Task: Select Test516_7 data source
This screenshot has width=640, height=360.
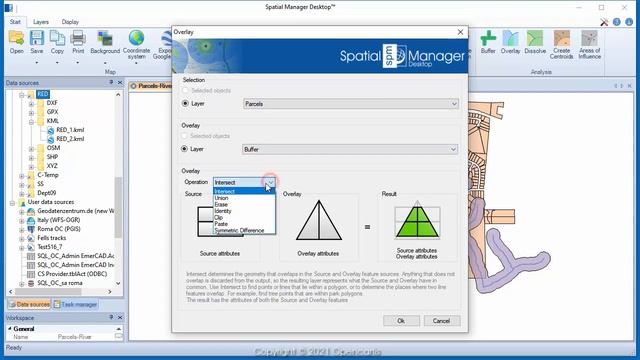Action: (x=50, y=247)
